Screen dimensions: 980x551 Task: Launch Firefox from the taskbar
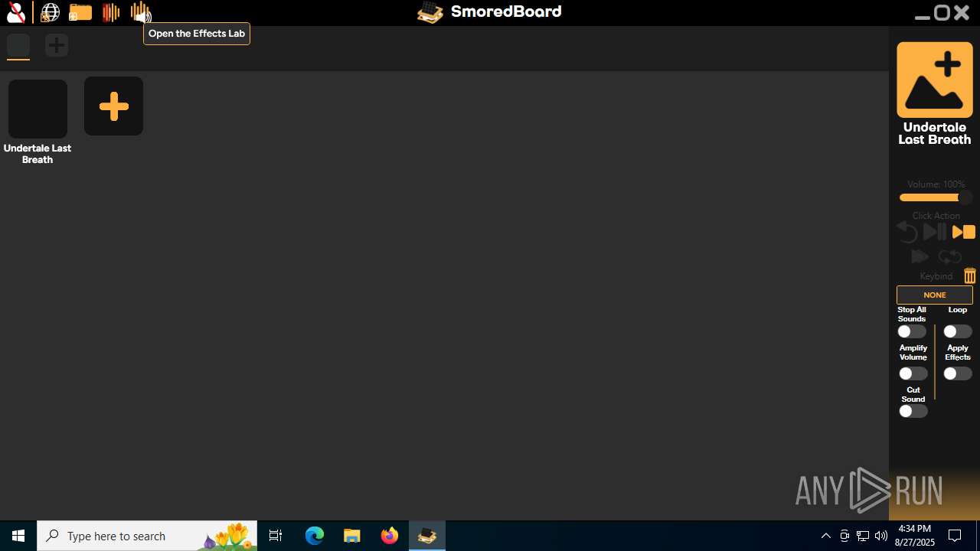point(390,536)
